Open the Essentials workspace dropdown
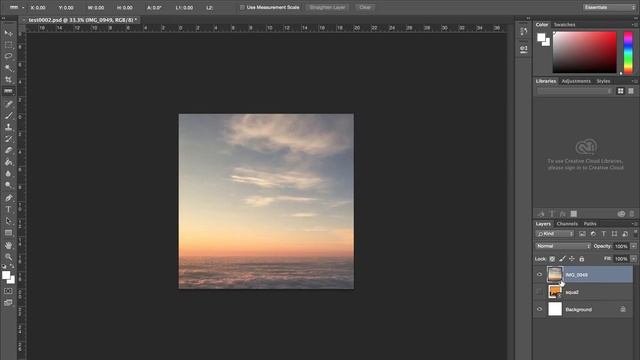 click(x=609, y=7)
